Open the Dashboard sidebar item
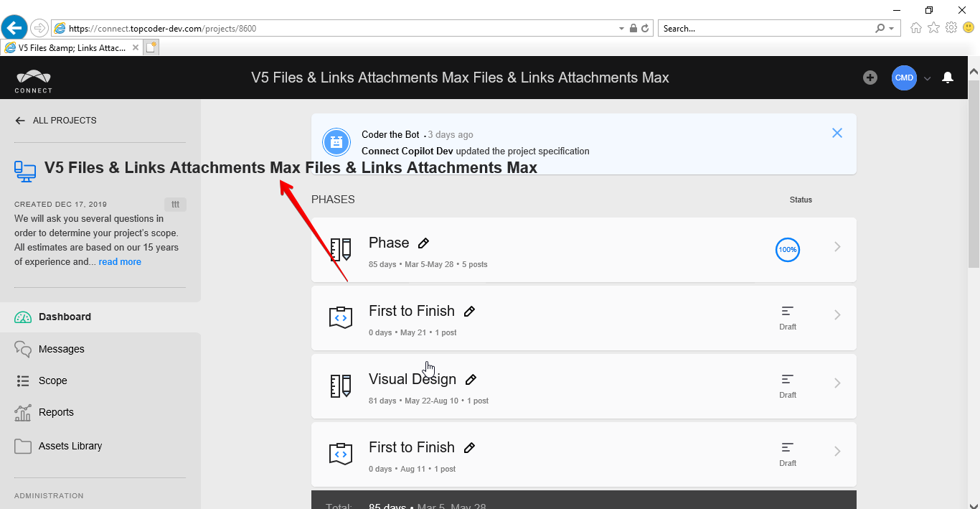The width and height of the screenshot is (980, 509). click(x=100, y=317)
